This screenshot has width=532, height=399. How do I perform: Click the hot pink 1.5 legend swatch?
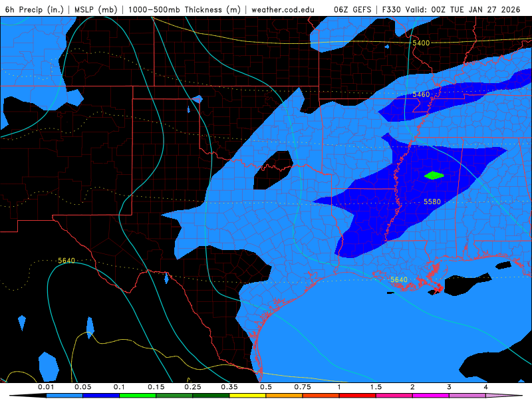394,396
